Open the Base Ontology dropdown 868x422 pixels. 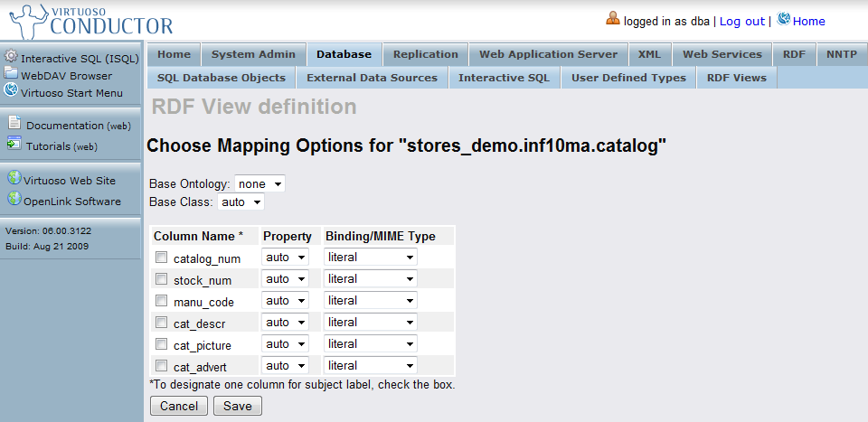tap(259, 183)
